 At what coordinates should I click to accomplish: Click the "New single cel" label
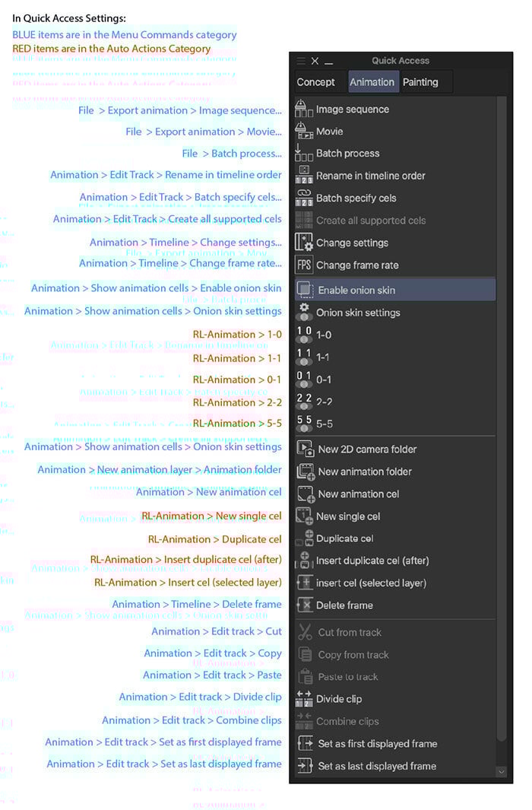(348, 516)
